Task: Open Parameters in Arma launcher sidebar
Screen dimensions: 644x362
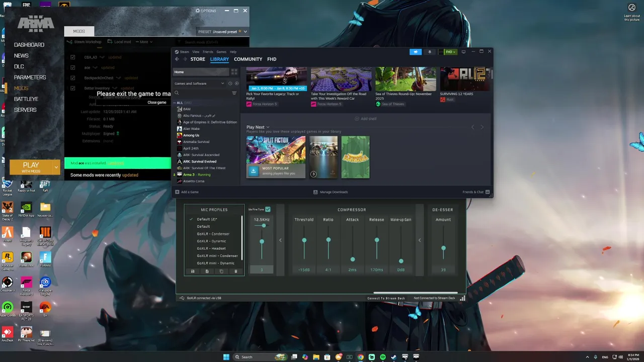Action: [x=30, y=77]
